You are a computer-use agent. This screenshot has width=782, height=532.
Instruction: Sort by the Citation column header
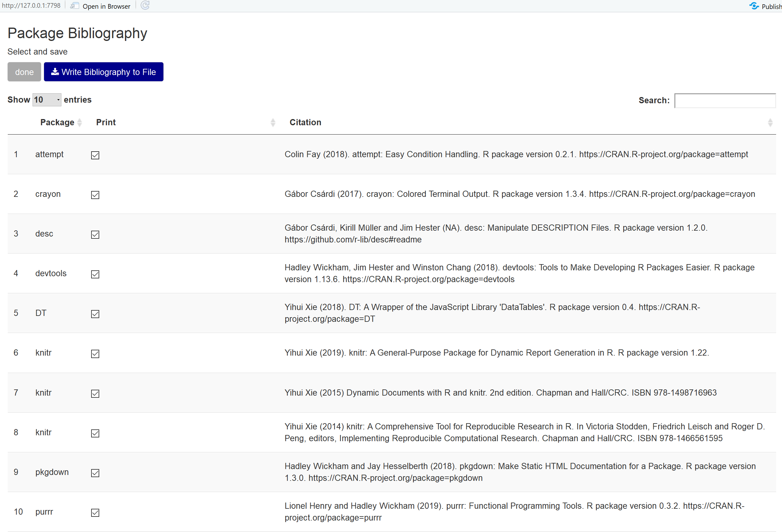[x=305, y=122]
